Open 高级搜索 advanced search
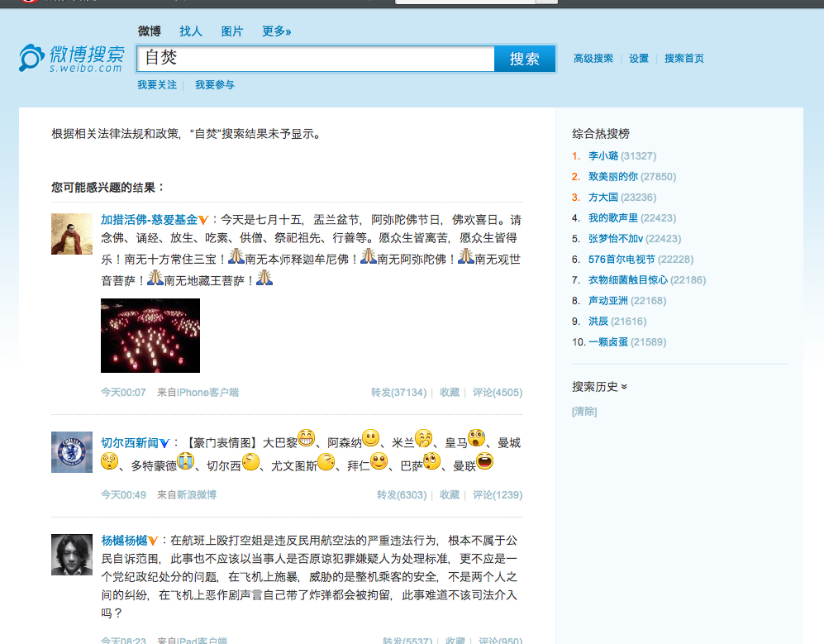Viewport: 824px width, 644px height. click(x=592, y=59)
